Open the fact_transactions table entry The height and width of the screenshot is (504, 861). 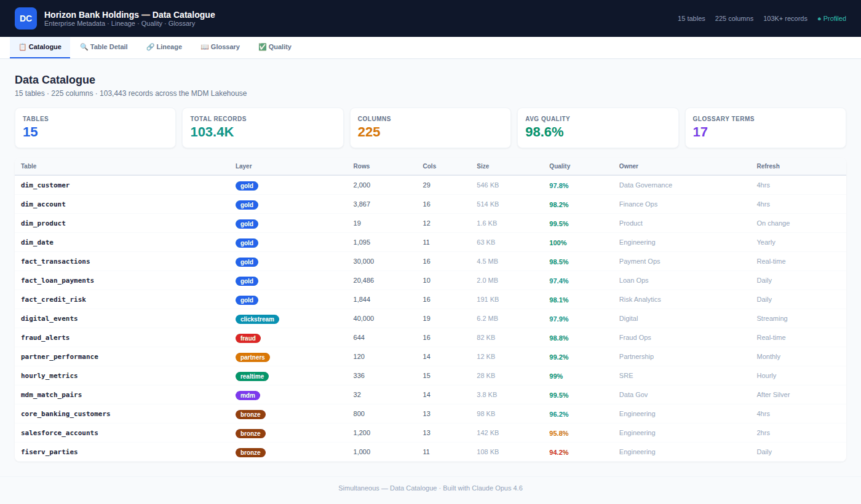click(x=55, y=261)
